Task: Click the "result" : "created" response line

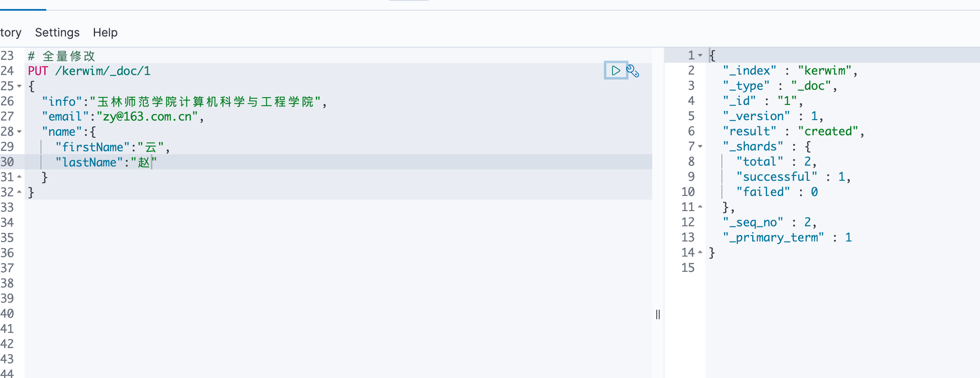Action: 793,131
